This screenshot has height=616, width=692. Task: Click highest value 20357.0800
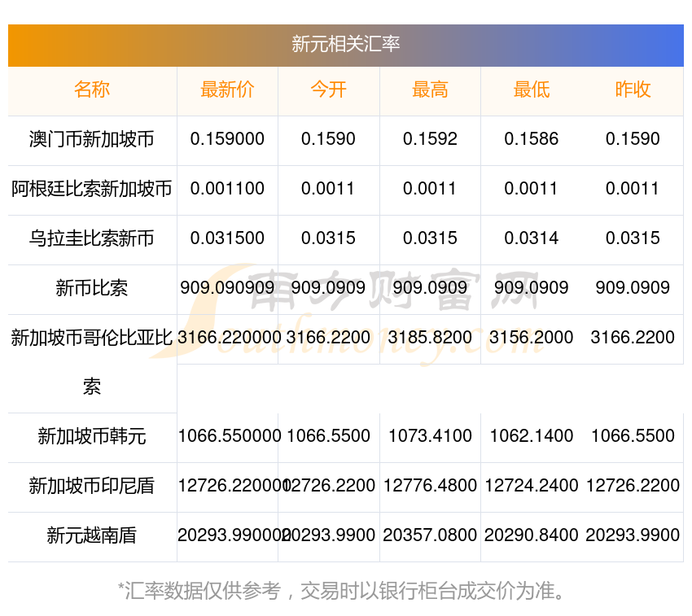tap(430, 535)
